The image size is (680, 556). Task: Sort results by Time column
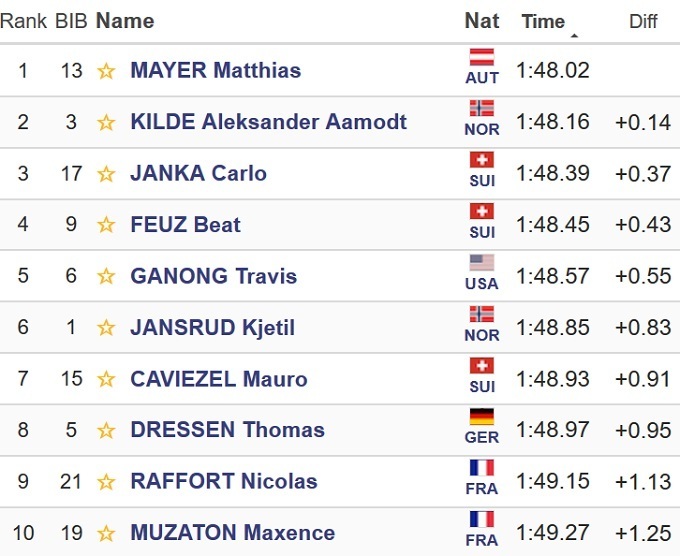point(543,21)
